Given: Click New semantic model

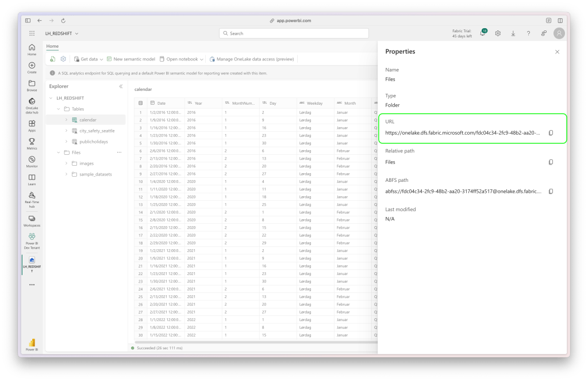Looking at the screenshot, I should (x=130, y=59).
